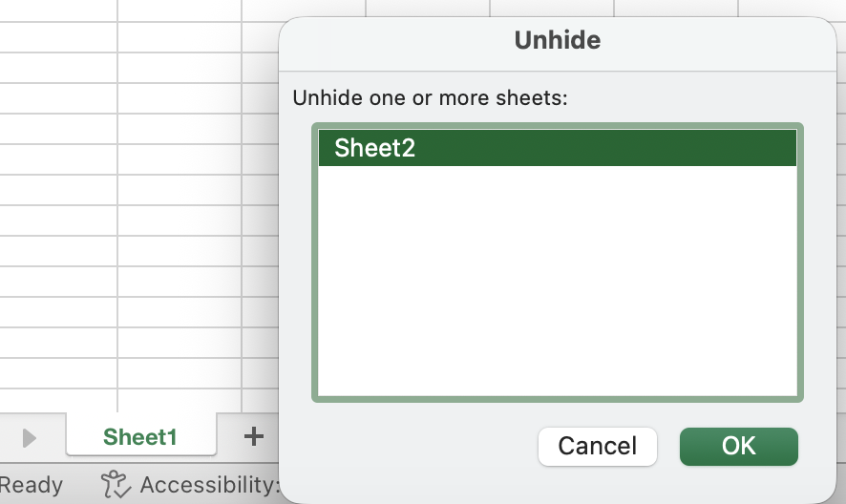Click the Unhide dialog title bar
This screenshot has height=504, width=846.
click(x=557, y=40)
